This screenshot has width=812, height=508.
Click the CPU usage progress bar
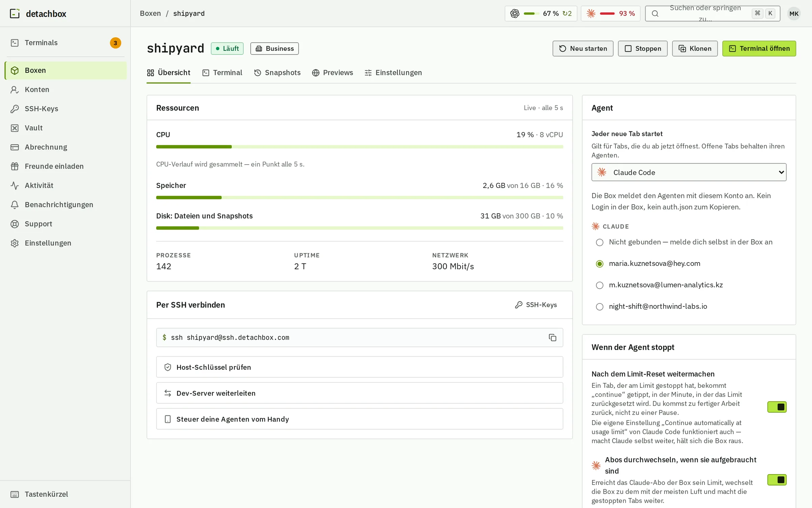pyautogui.click(x=359, y=147)
